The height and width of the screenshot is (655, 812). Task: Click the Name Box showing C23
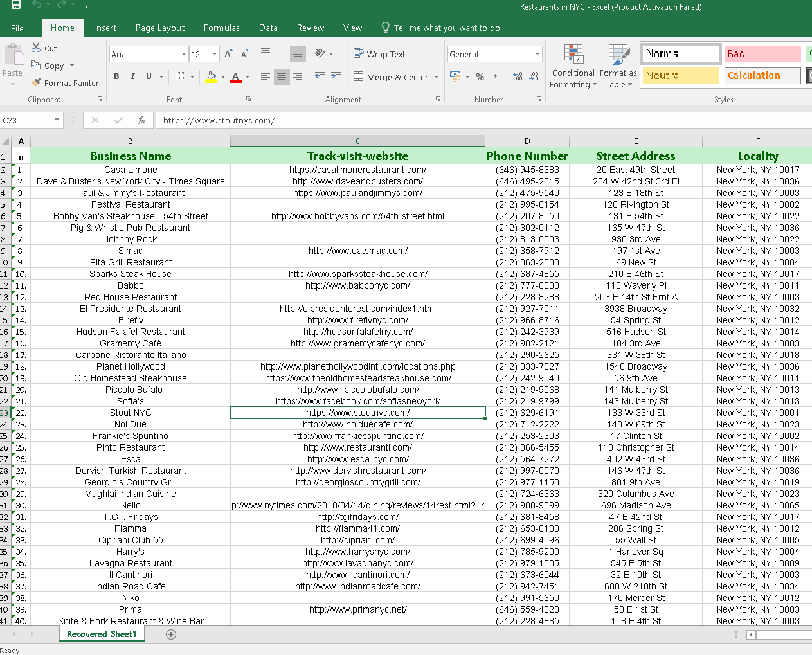pyautogui.click(x=26, y=120)
